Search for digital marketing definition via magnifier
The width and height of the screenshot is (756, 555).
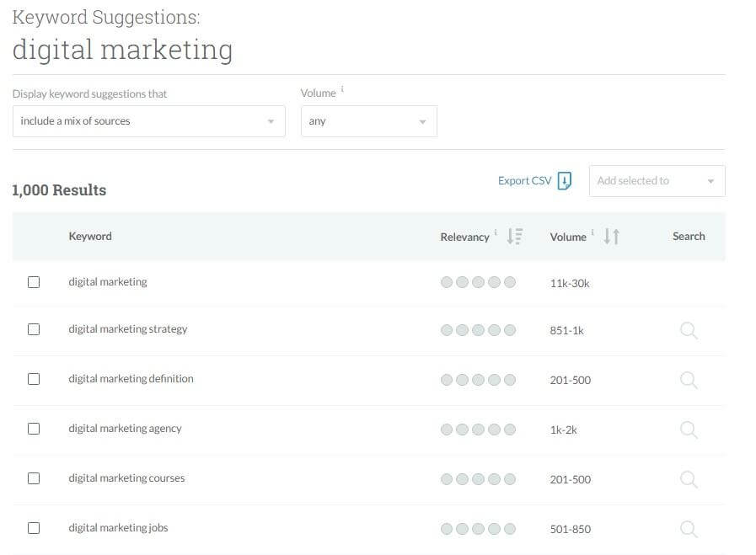tap(689, 380)
